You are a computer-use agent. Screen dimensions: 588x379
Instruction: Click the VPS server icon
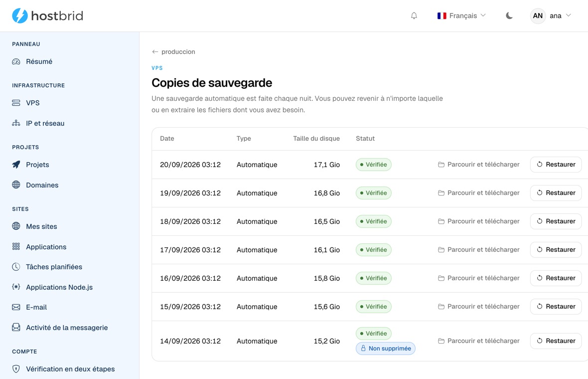16,103
